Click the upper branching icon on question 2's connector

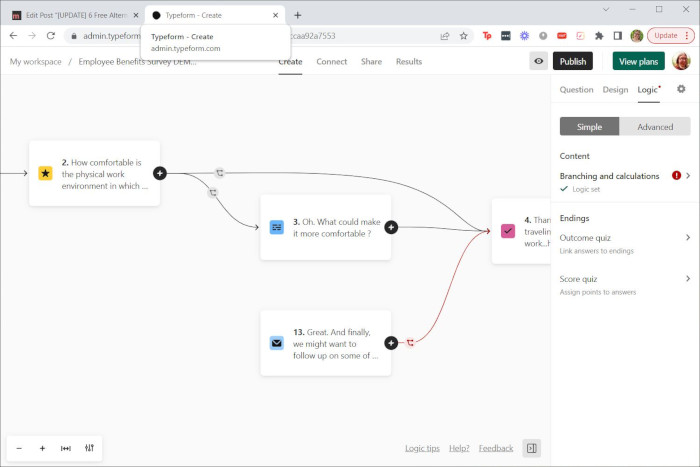pos(219,173)
